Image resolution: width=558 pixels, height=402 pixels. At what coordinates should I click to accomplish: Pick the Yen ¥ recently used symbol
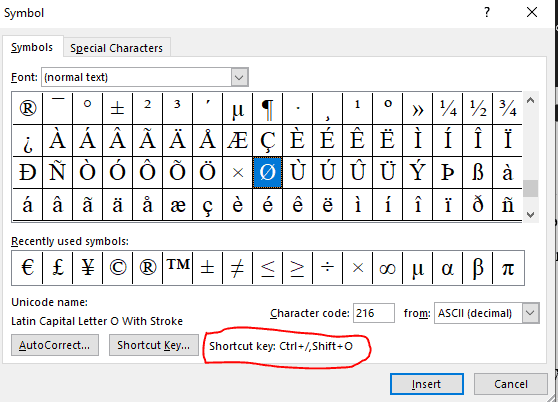[x=87, y=268]
